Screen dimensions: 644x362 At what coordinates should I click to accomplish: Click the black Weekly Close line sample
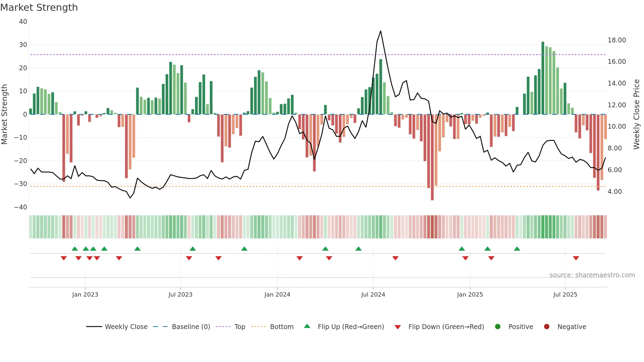tap(94, 327)
